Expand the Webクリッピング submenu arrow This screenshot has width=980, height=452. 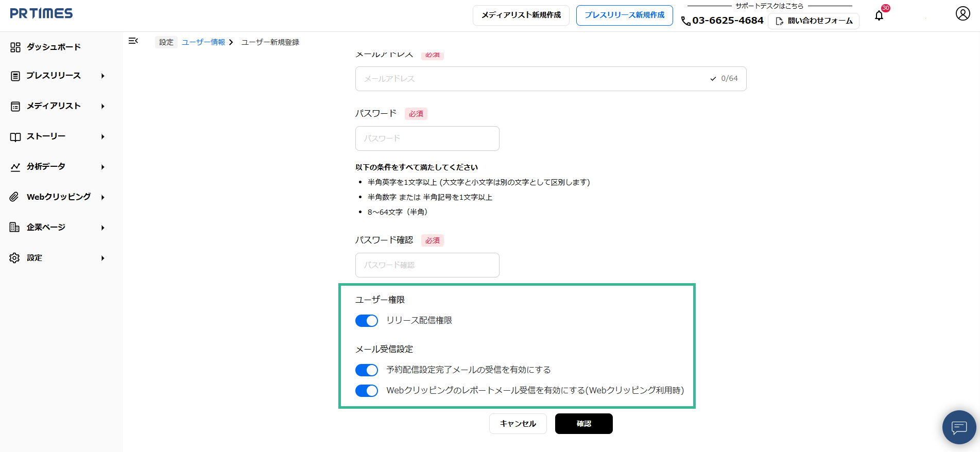pyautogui.click(x=103, y=197)
